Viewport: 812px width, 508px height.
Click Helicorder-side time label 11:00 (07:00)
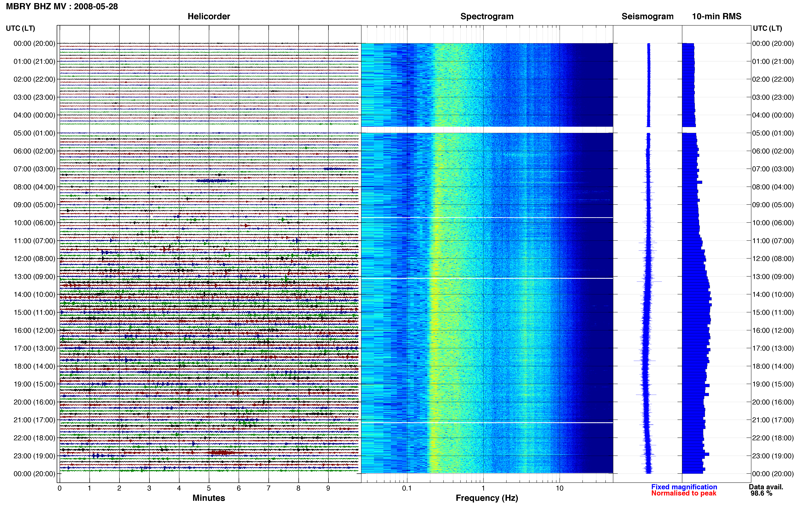pyautogui.click(x=34, y=241)
